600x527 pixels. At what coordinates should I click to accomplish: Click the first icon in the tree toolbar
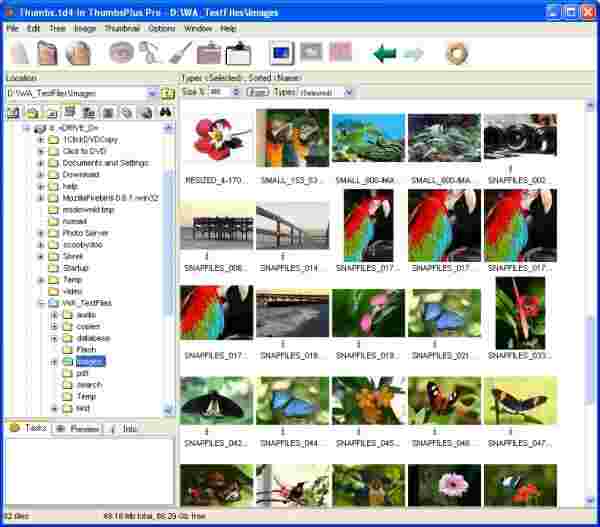[13, 113]
